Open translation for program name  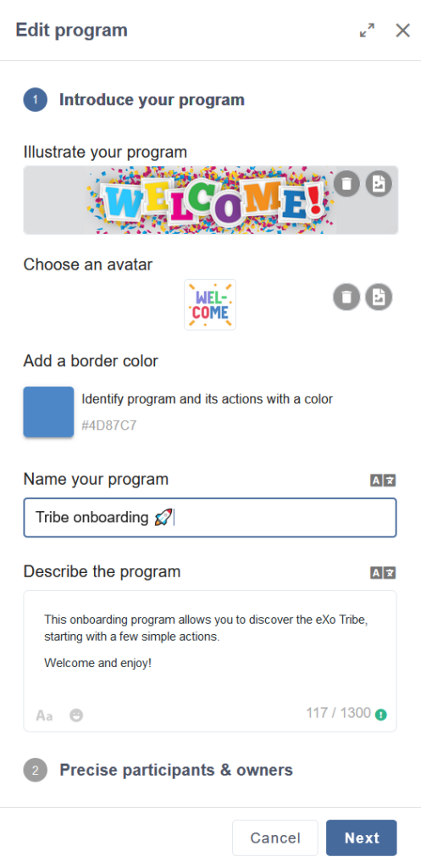pyautogui.click(x=384, y=481)
